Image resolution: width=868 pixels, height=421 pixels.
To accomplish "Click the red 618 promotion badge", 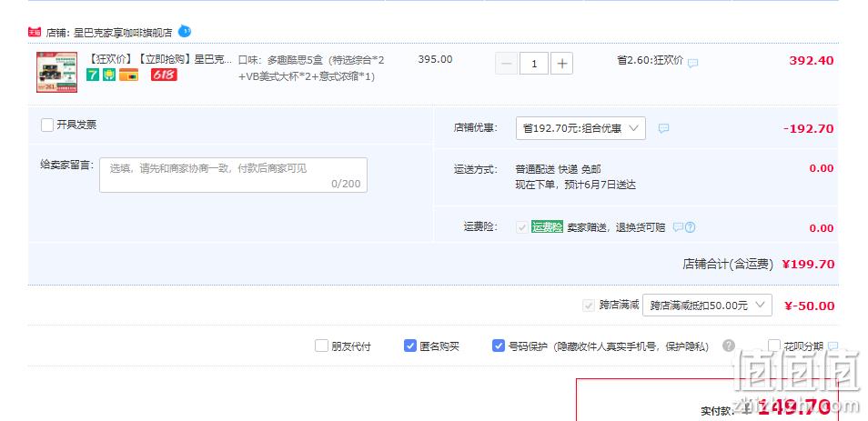I will (164, 75).
